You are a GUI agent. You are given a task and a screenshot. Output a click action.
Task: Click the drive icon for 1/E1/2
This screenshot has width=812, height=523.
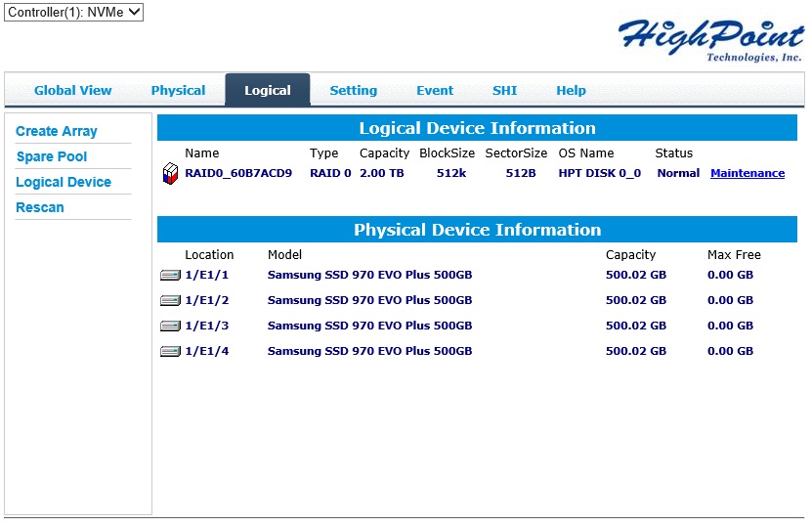tap(170, 301)
